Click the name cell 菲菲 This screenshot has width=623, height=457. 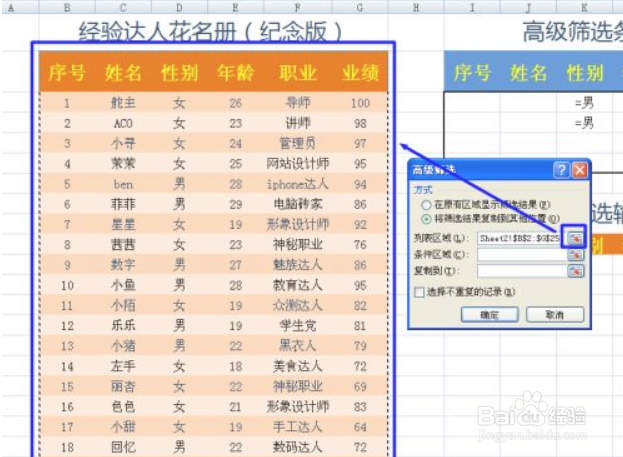pyautogui.click(x=123, y=204)
